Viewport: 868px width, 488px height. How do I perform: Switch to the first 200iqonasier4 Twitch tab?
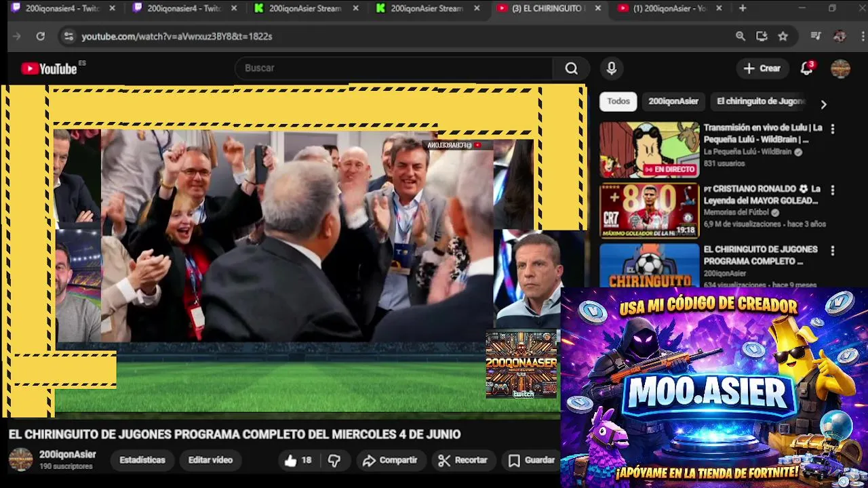tap(62, 8)
